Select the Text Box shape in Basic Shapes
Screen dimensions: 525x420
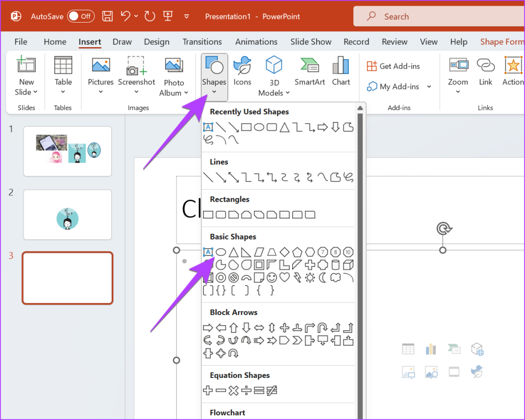(x=208, y=252)
